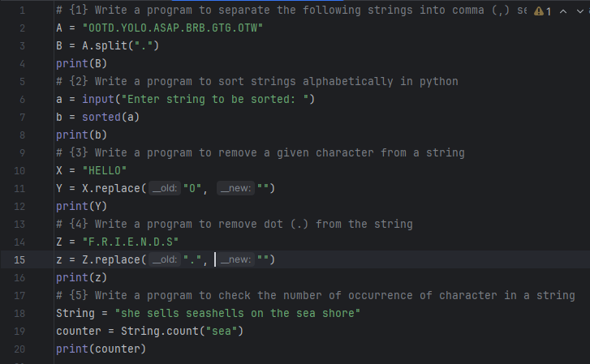The image size is (590, 364).
Task: Click print(counter) on line 20
Action: click(101, 349)
